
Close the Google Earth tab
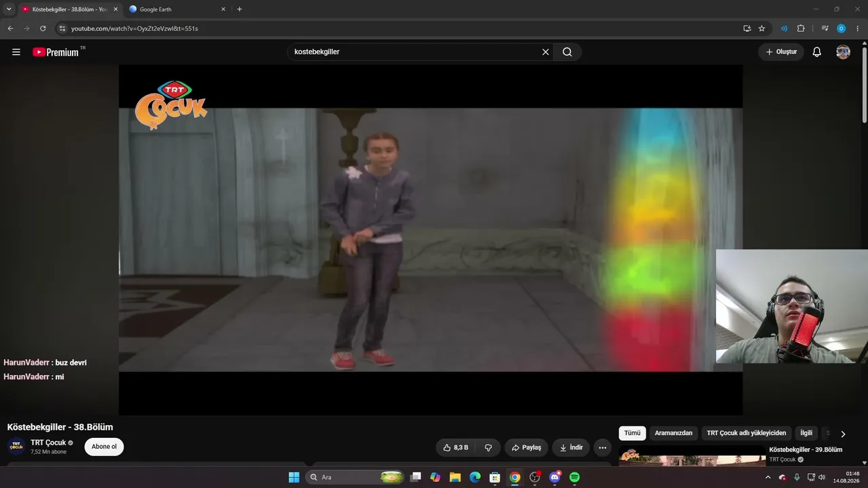tap(223, 9)
